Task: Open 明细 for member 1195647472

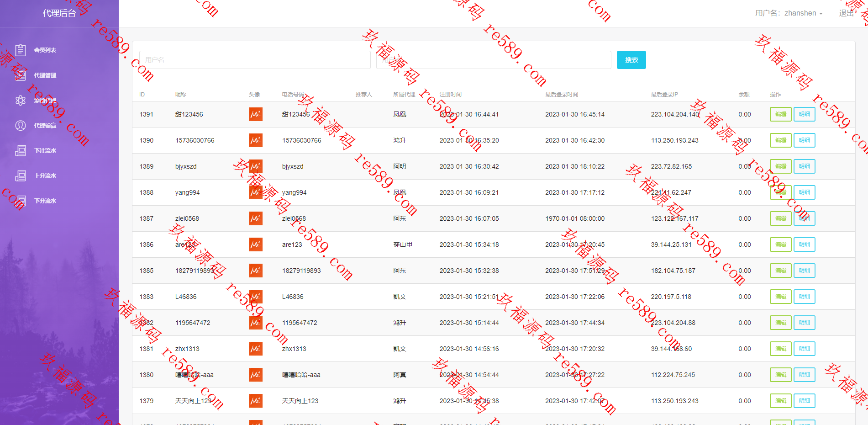Action: [805, 323]
